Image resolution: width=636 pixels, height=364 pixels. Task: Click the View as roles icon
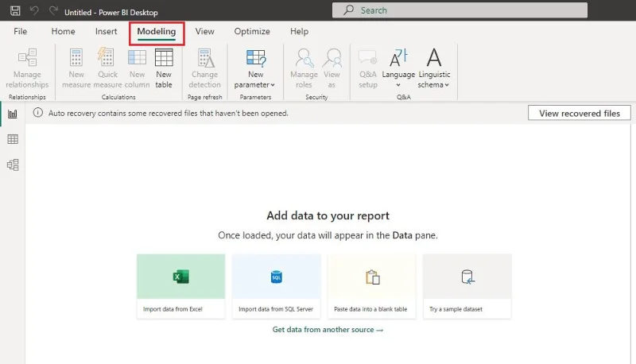tap(332, 57)
